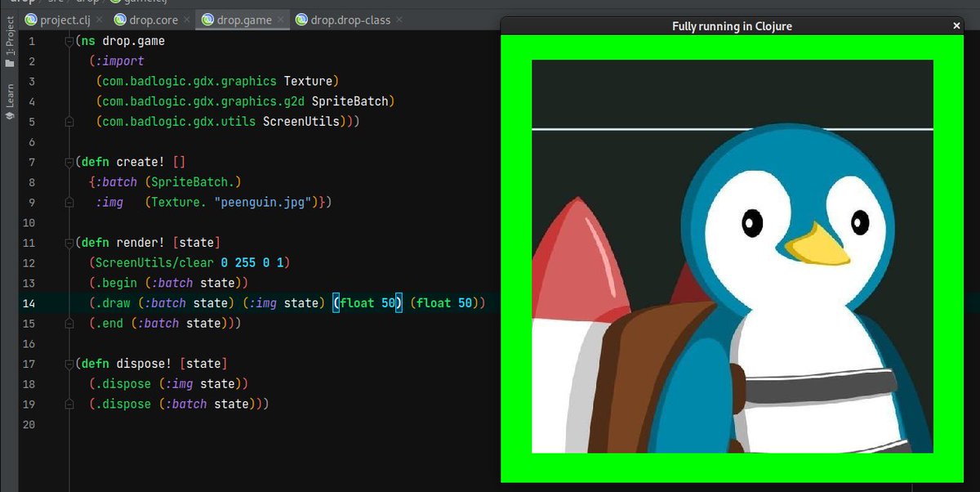Place cursor on ScreenUtils/clear call
Viewport: 980px width, 492px height.
[155, 263]
